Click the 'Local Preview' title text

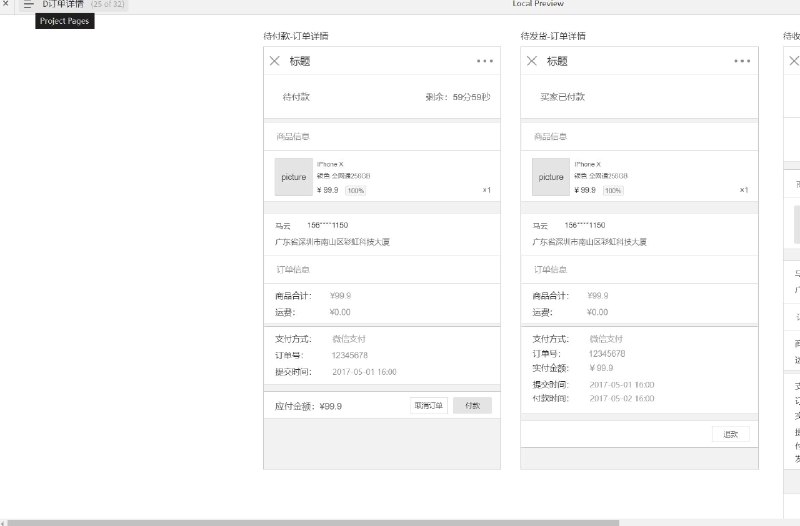(538, 4)
